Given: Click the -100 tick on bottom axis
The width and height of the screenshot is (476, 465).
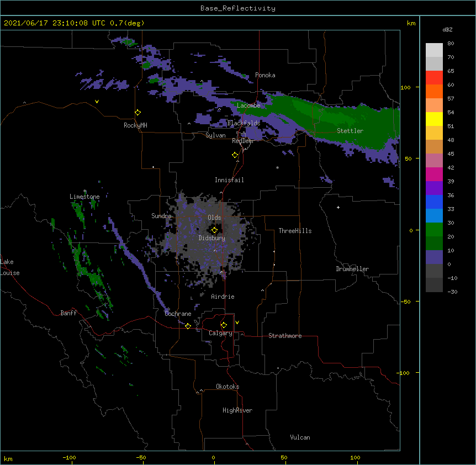Looking at the screenshot, I should (69, 457).
